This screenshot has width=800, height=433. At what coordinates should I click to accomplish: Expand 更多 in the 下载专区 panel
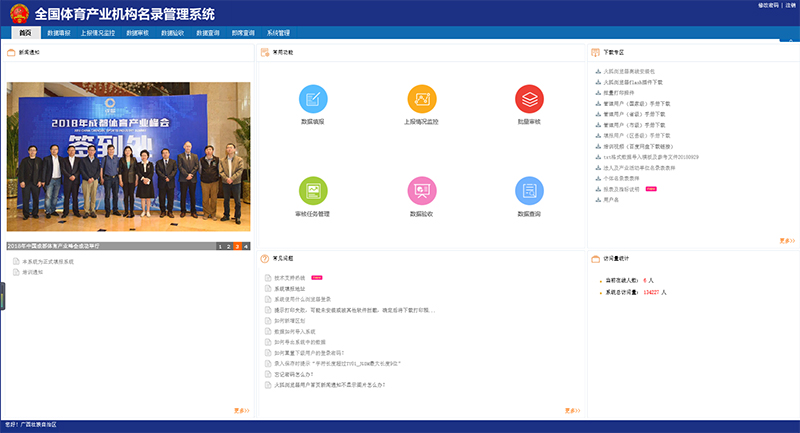point(787,240)
